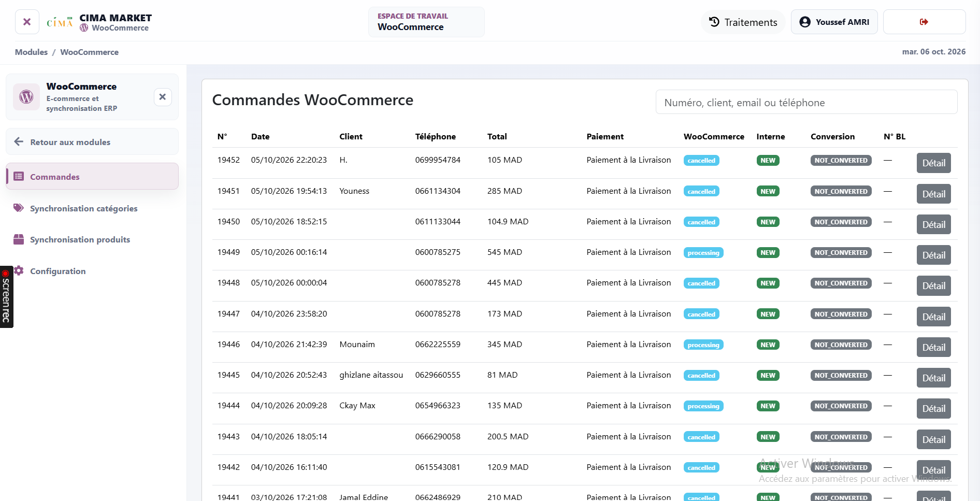Viewport: 980px width, 501px height.
Task: Open Détail for order 19443
Action: [x=933, y=439]
